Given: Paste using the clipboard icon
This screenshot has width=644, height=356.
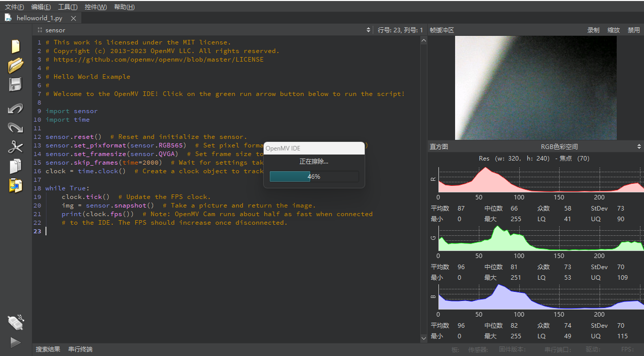Looking at the screenshot, I should (x=16, y=185).
